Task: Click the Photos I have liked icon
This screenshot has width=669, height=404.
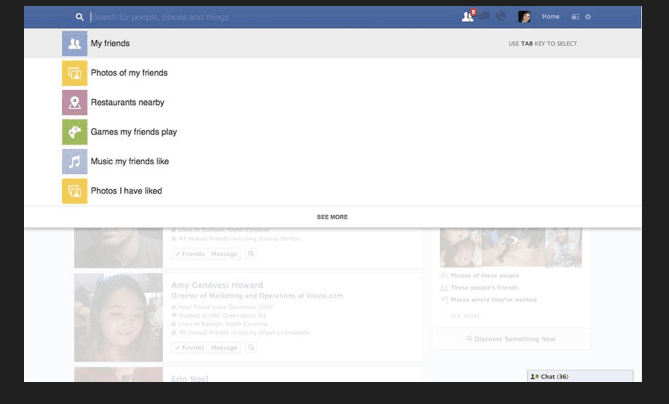Action: (x=75, y=191)
